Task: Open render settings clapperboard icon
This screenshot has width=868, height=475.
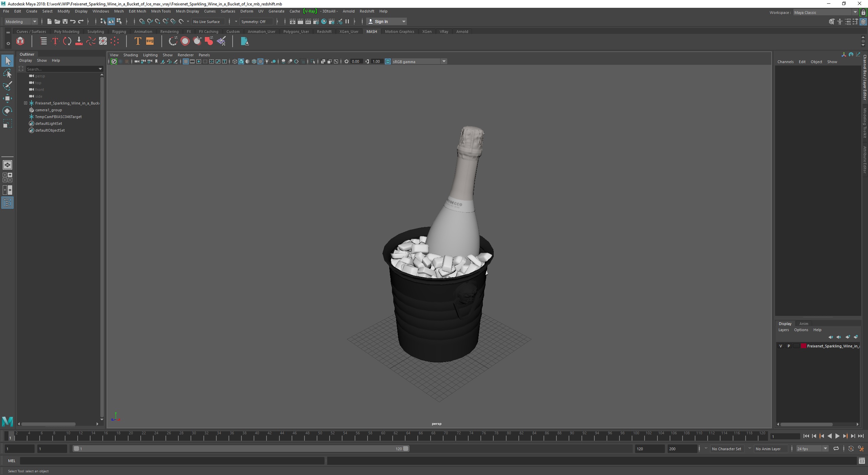Action: tap(316, 21)
